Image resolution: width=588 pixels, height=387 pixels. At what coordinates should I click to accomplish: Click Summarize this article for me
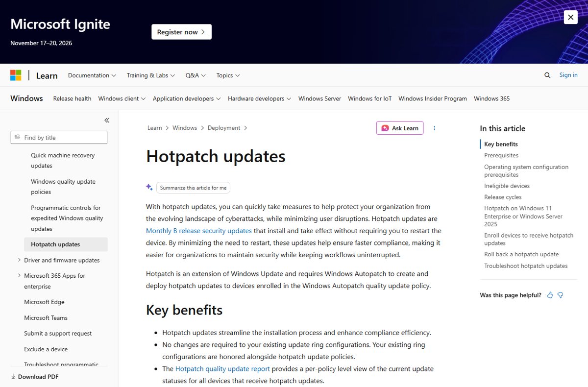(193, 188)
